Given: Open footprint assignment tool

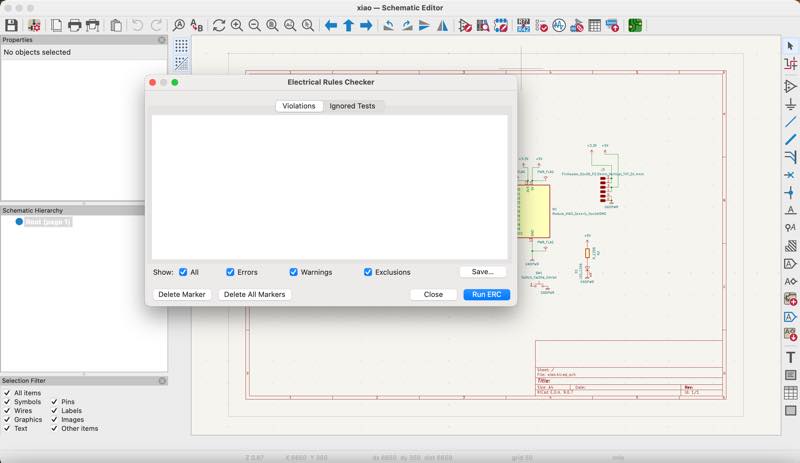Looking at the screenshot, I should click(x=577, y=25).
